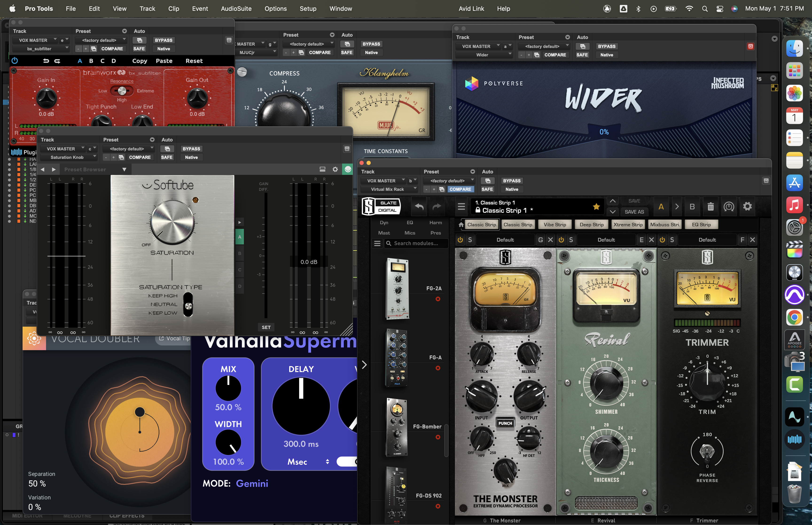Switch to the Vibe Strip tab
The height and width of the screenshot is (525, 812).
tap(554, 224)
